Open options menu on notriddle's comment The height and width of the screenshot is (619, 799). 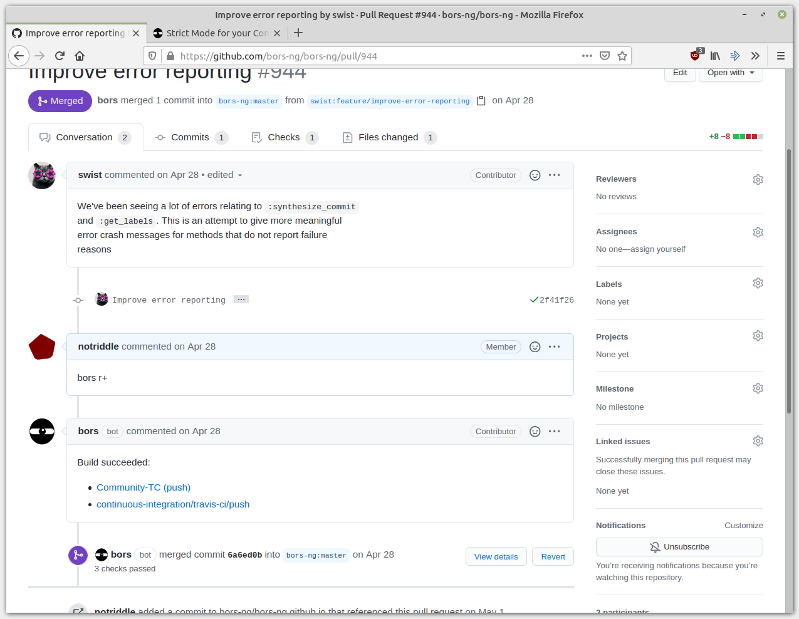(x=554, y=346)
